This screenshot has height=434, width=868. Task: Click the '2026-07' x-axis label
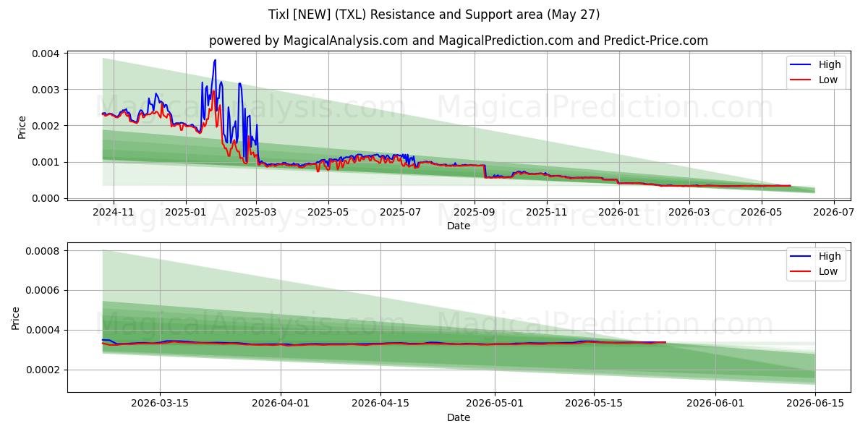click(834, 213)
